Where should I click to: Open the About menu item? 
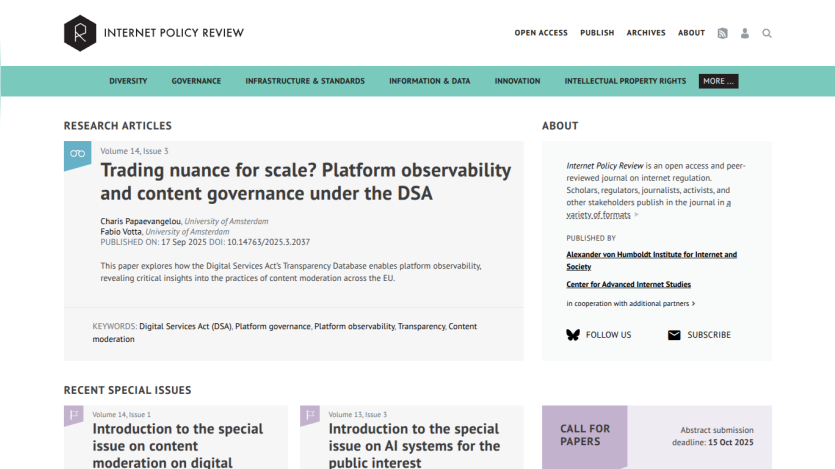691,33
